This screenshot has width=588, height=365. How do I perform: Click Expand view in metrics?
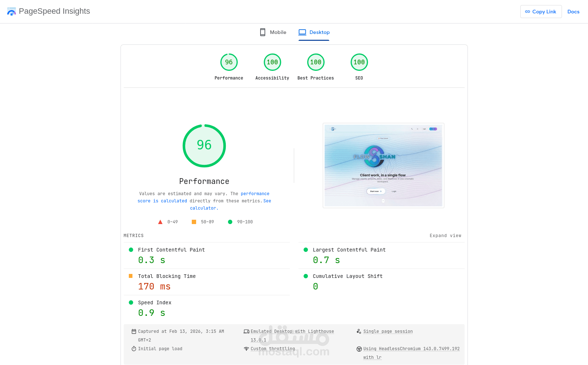[x=445, y=236]
